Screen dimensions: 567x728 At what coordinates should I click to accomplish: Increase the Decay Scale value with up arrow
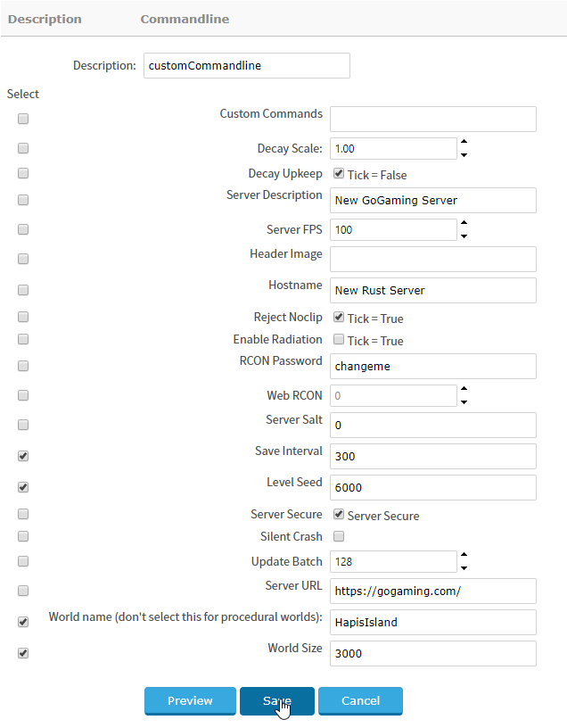tap(464, 141)
